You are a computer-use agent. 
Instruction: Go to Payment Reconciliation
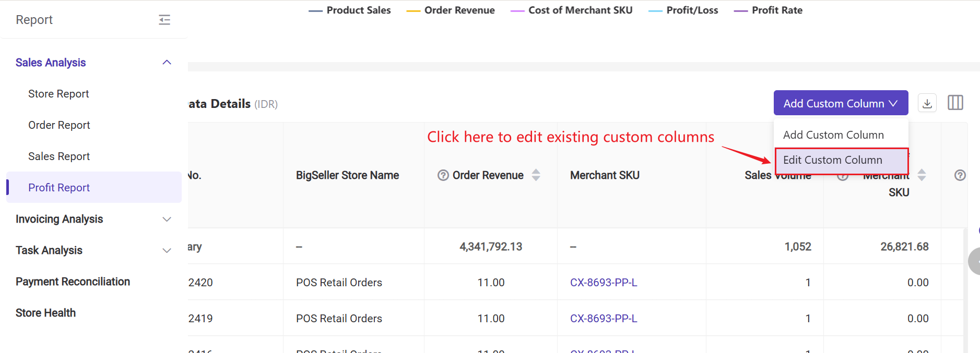point(73,282)
